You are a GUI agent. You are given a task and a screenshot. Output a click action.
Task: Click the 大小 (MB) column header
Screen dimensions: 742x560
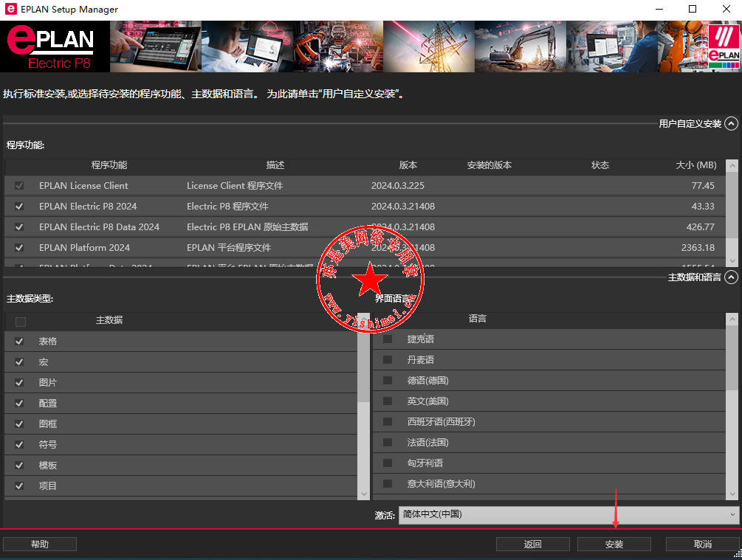coord(696,165)
